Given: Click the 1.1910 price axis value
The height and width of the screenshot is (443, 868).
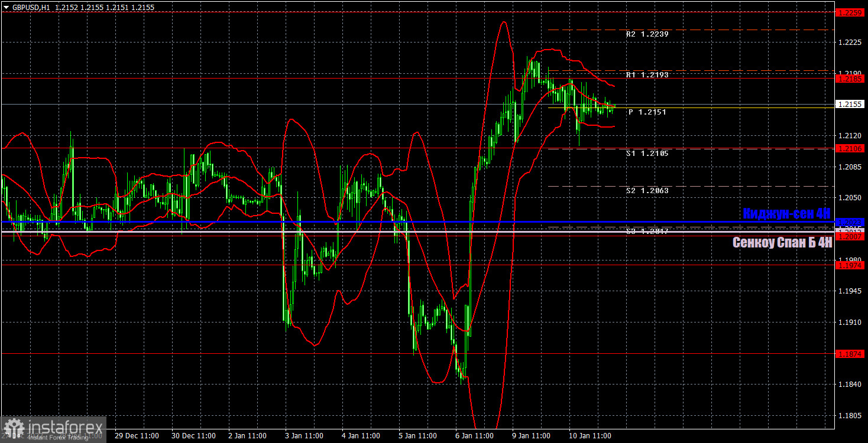Looking at the screenshot, I should (850, 323).
